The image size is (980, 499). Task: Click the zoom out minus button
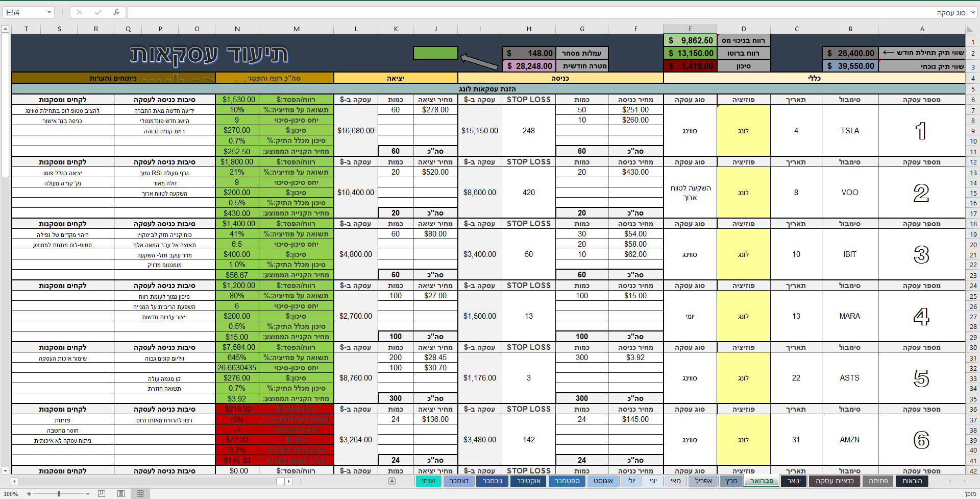point(88,494)
